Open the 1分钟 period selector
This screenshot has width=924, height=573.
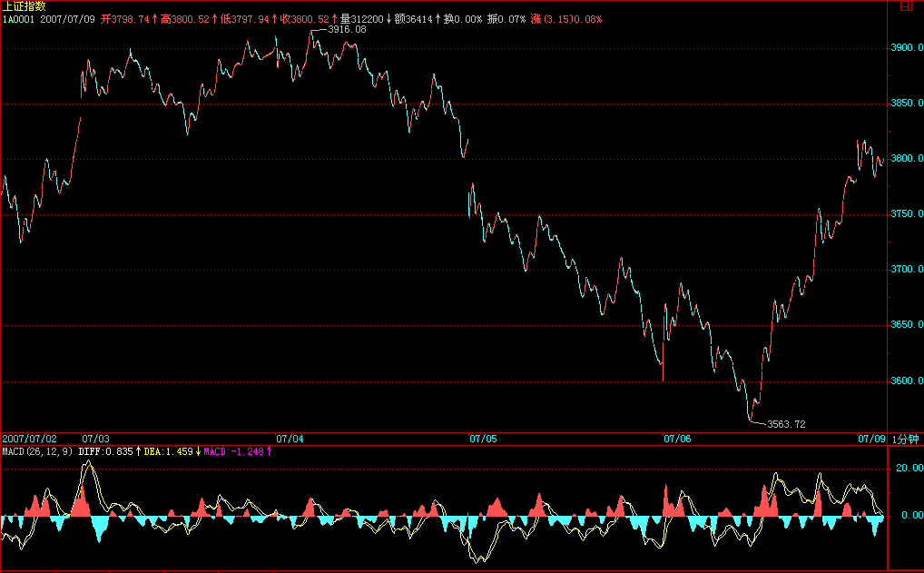906,439
